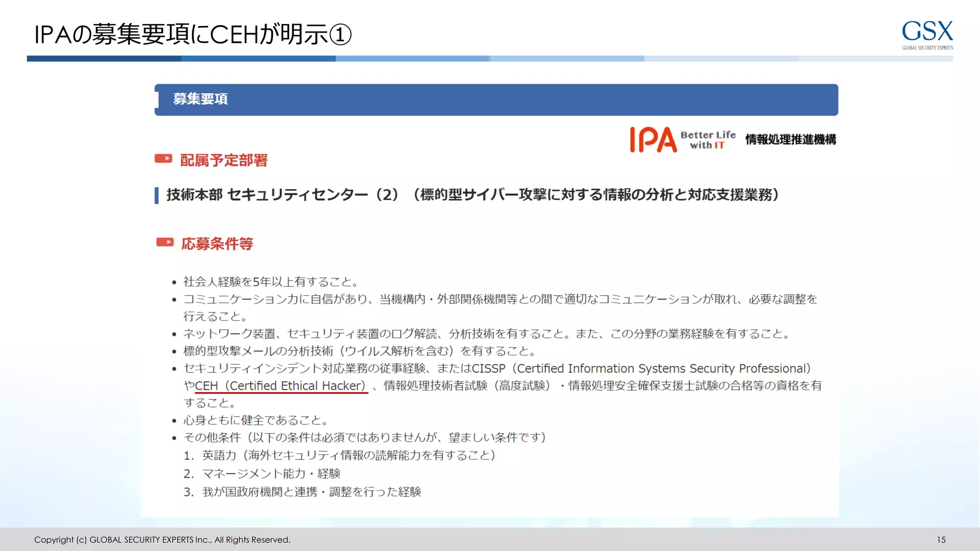Click the page number 15
980x551 pixels.
tap(941, 540)
